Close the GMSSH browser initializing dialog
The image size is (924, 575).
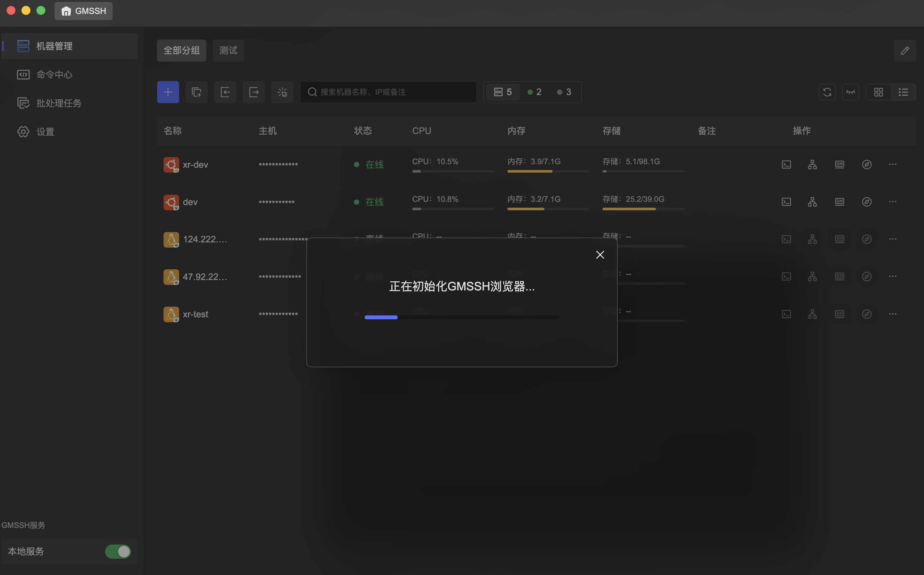pyautogui.click(x=600, y=255)
